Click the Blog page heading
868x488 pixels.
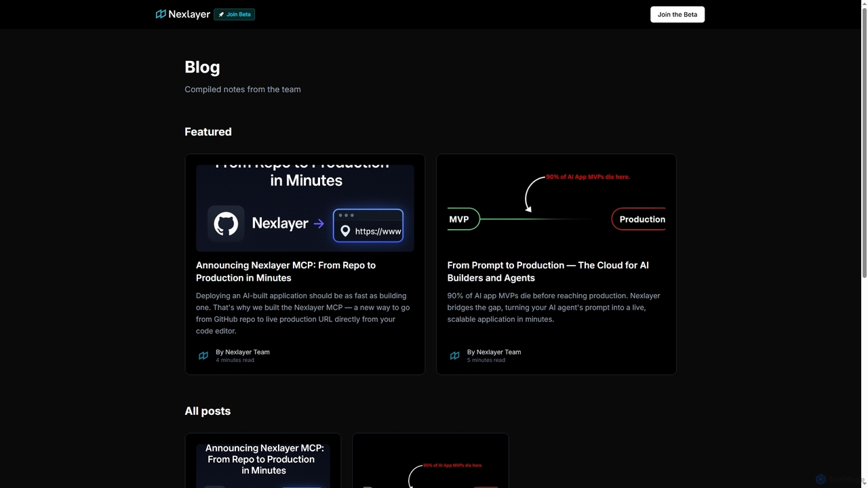tap(202, 67)
